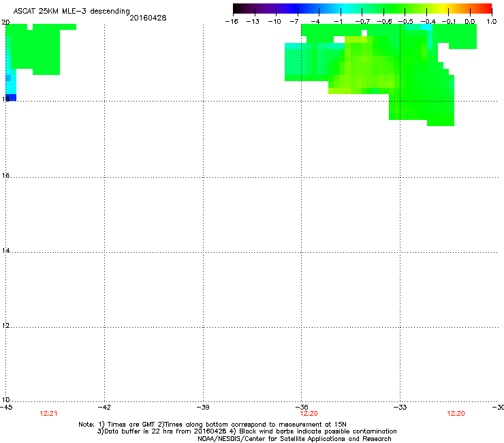Screen dimensions: 504x443
Task: Click the longitude label -36
Action: 302,408
